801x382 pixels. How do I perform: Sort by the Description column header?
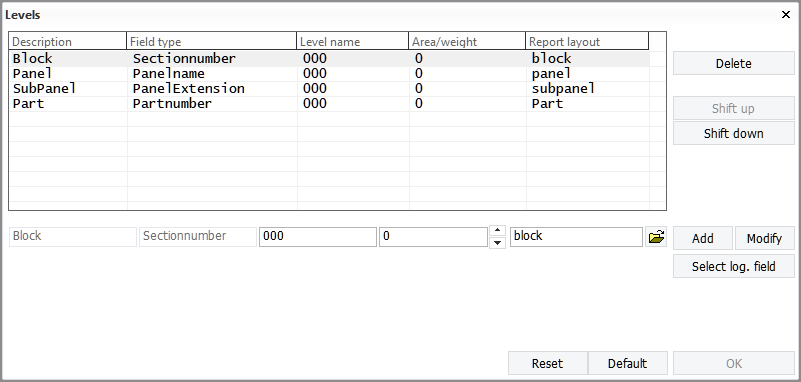pos(68,41)
